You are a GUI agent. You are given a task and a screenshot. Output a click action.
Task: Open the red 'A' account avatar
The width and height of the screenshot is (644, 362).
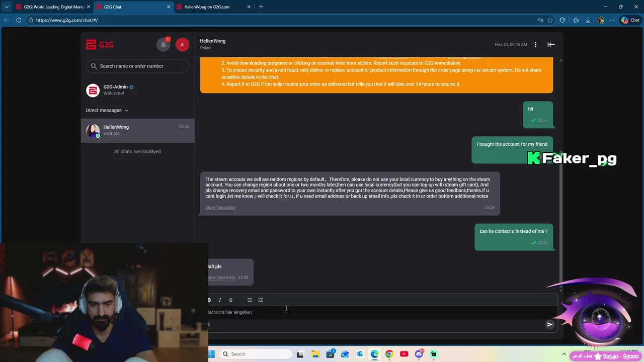pyautogui.click(x=182, y=45)
